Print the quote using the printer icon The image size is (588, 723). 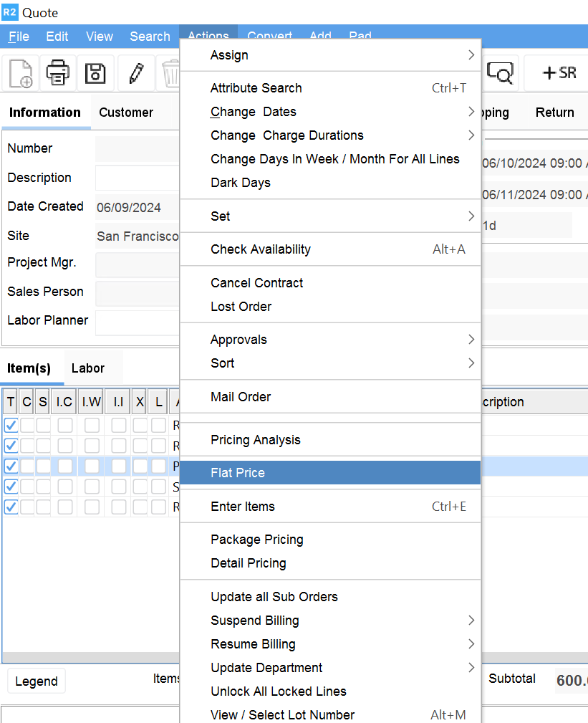coord(57,72)
